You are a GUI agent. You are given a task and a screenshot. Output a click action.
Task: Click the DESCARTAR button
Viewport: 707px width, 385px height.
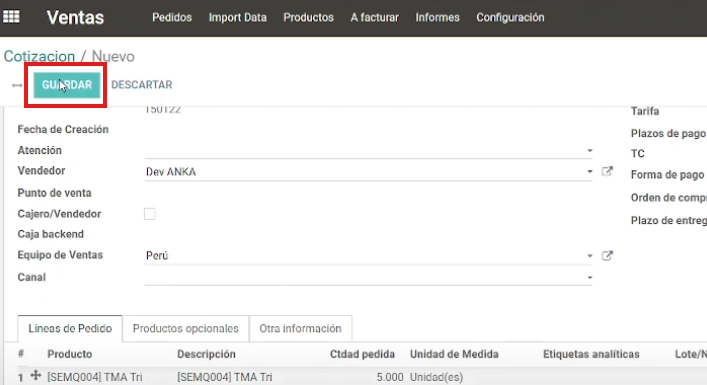coord(142,85)
